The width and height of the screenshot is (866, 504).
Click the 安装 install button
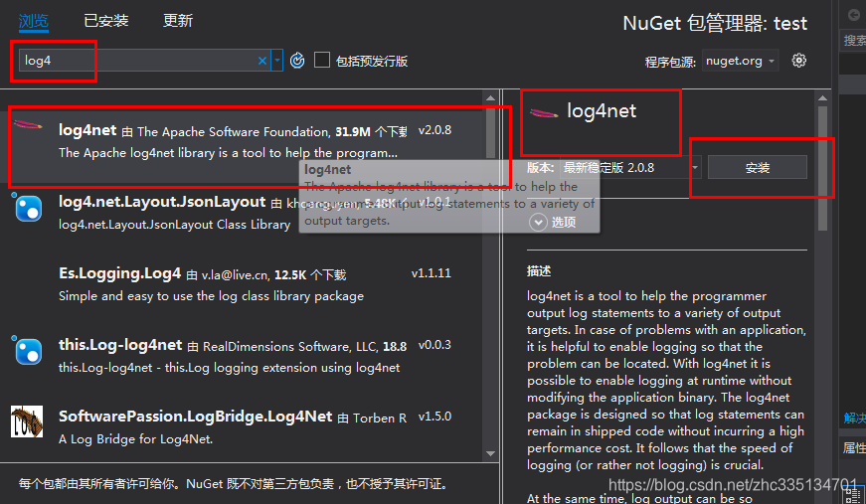pos(758,167)
